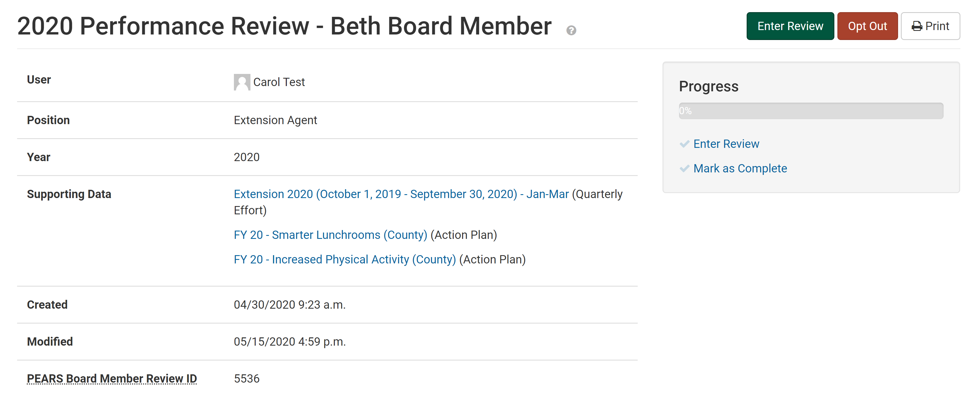Click the 0% progress bar
Viewport: 980px width, 403px height.
pyautogui.click(x=811, y=111)
